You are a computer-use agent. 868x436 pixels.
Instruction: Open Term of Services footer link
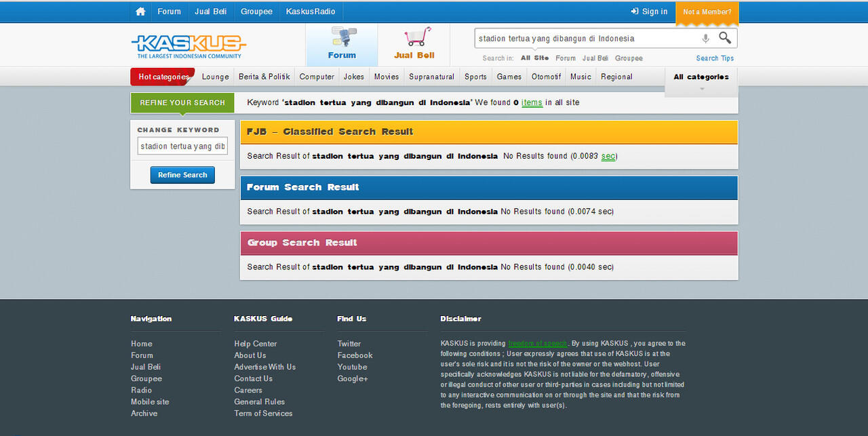(x=264, y=413)
